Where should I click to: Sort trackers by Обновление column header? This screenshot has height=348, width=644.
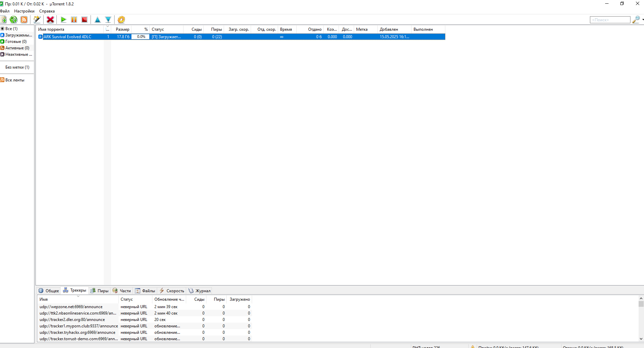[x=169, y=299]
